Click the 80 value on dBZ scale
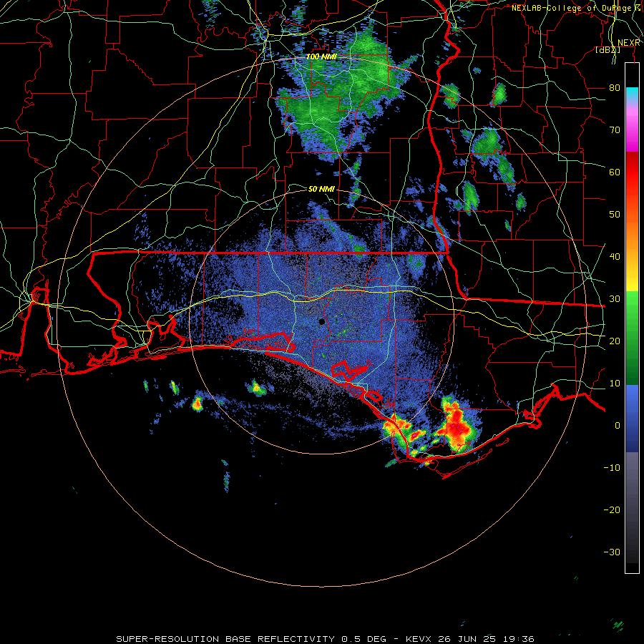 tap(615, 88)
